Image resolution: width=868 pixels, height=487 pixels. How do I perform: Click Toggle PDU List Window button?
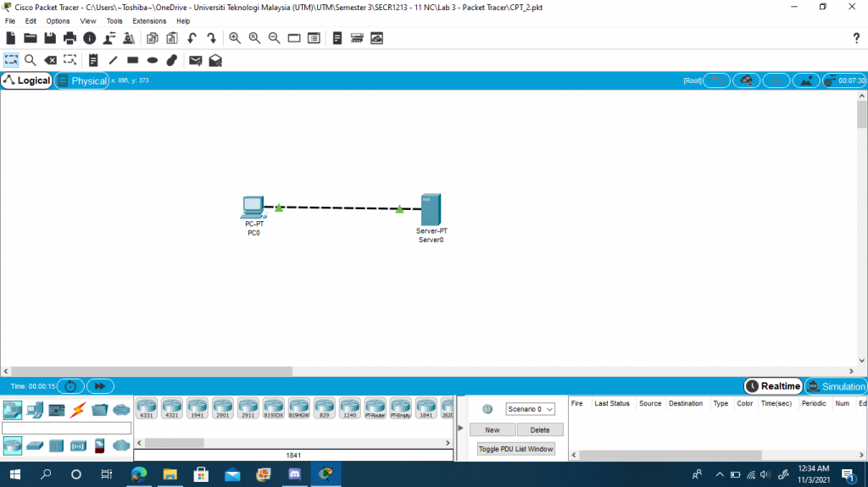click(516, 449)
